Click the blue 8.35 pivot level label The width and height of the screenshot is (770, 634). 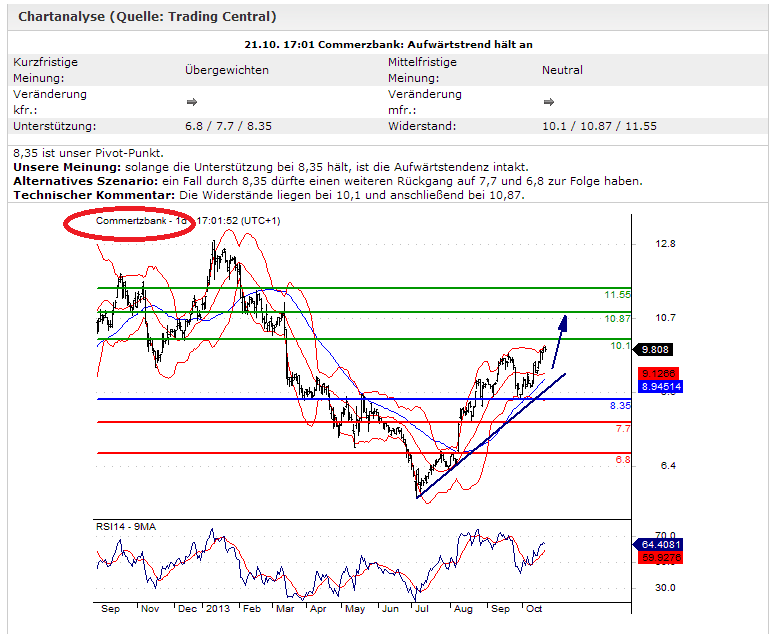(x=620, y=406)
